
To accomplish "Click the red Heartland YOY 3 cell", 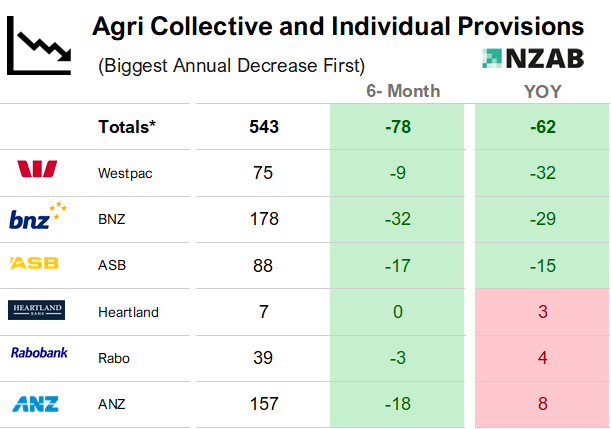I will coord(542,312).
